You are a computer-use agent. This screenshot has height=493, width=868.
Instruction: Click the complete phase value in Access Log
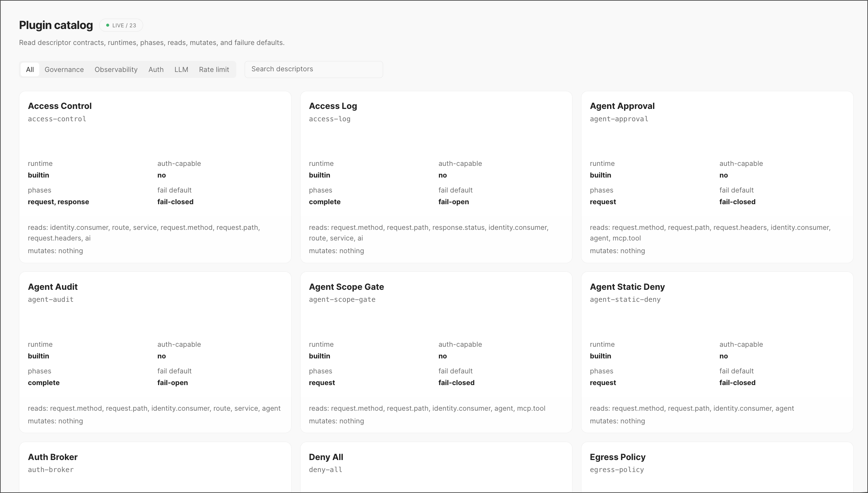tap(325, 202)
